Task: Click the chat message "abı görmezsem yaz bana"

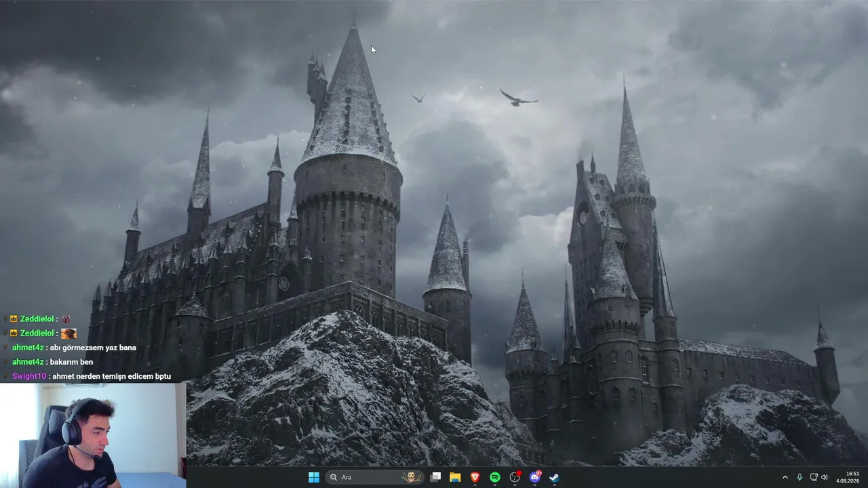Action: [x=93, y=348]
